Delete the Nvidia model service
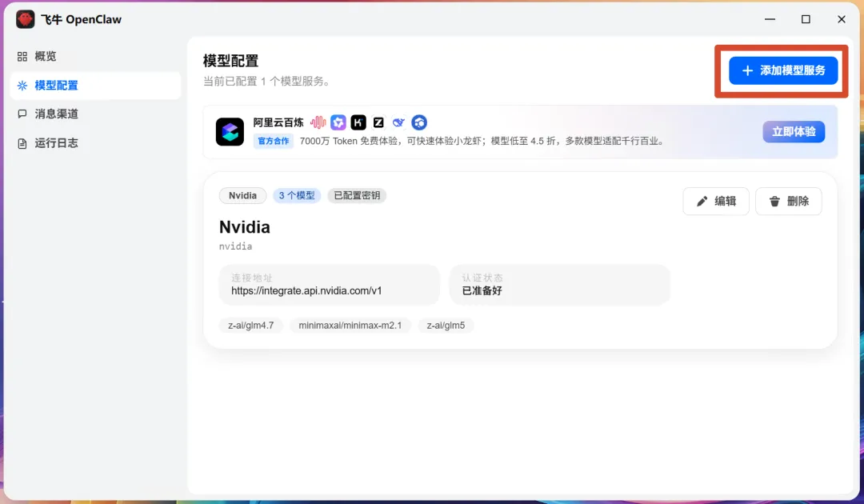Viewport: 864px width, 504px height. point(789,201)
